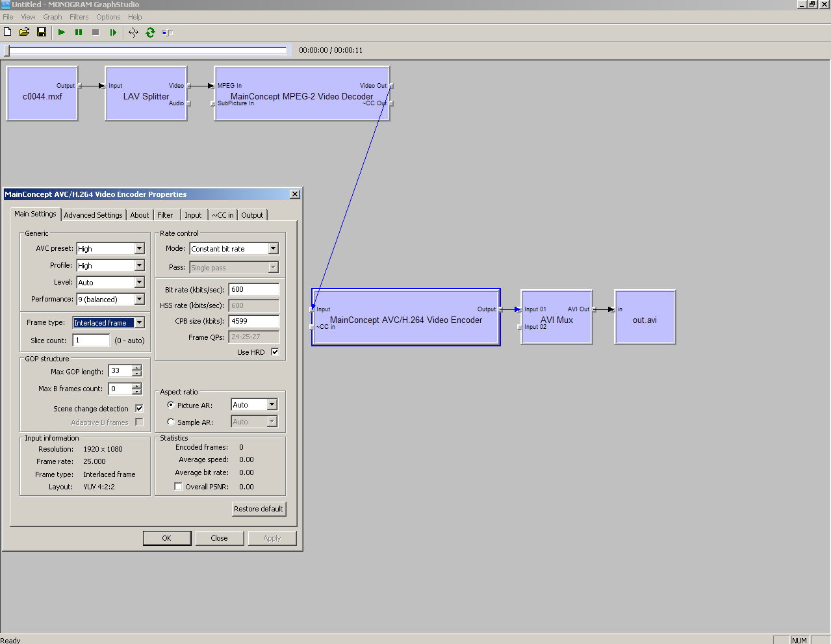Disable Scene change detection checkbox
831x644 pixels.
click(139, 408)
